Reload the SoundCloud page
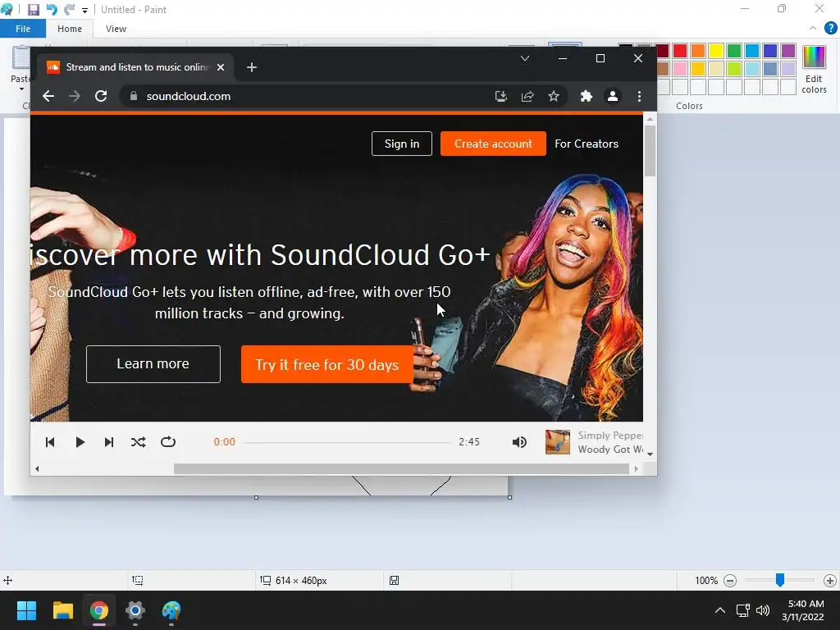 tap(101, 97)
